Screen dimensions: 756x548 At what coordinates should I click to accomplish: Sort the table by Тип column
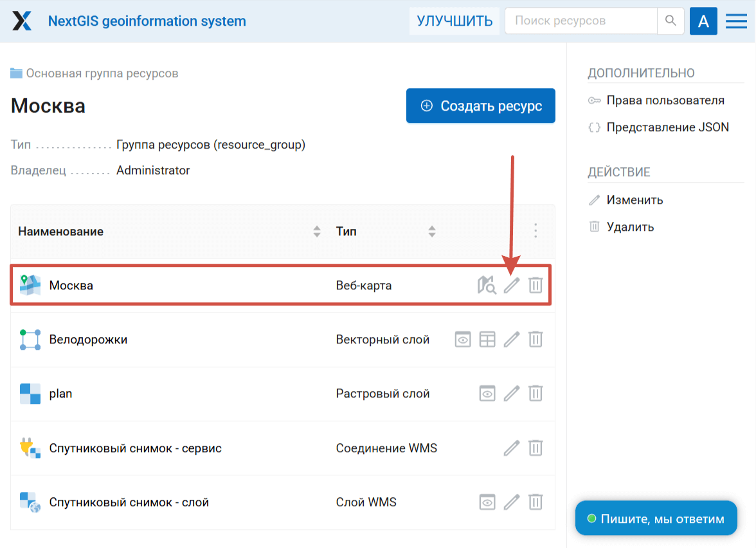coord(432,232)
